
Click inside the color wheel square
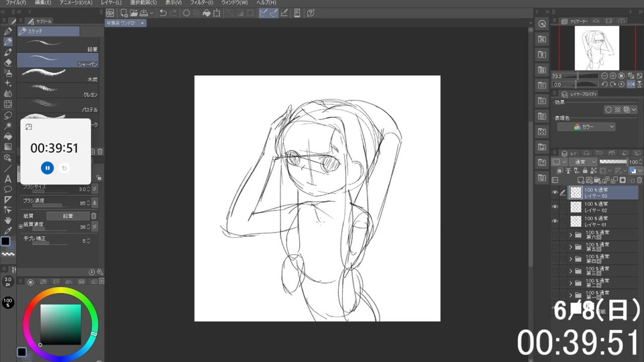tap(60, 325)
